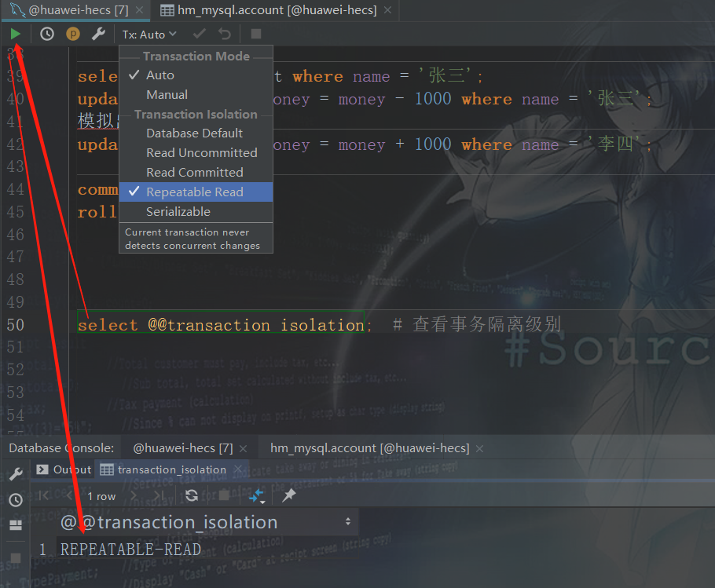This screenshot has height=588, width=715.
Task: Select result row number 1
Action: click(42, 550)
